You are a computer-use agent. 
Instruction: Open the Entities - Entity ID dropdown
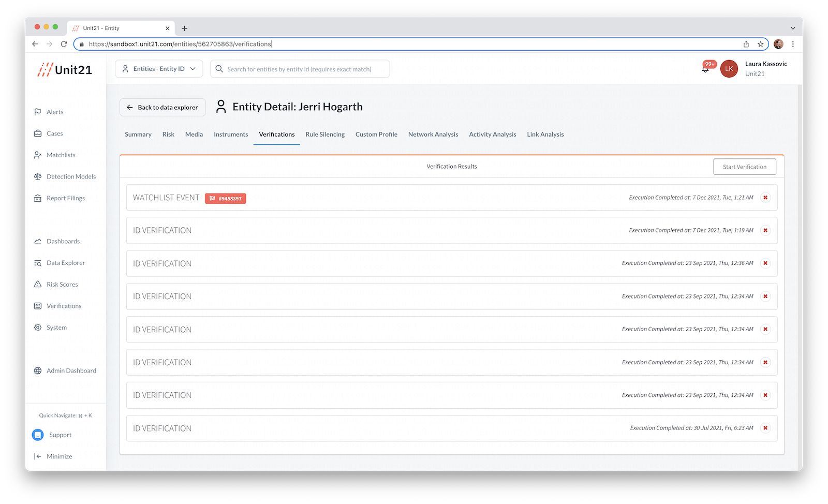(x=159, y=69)
